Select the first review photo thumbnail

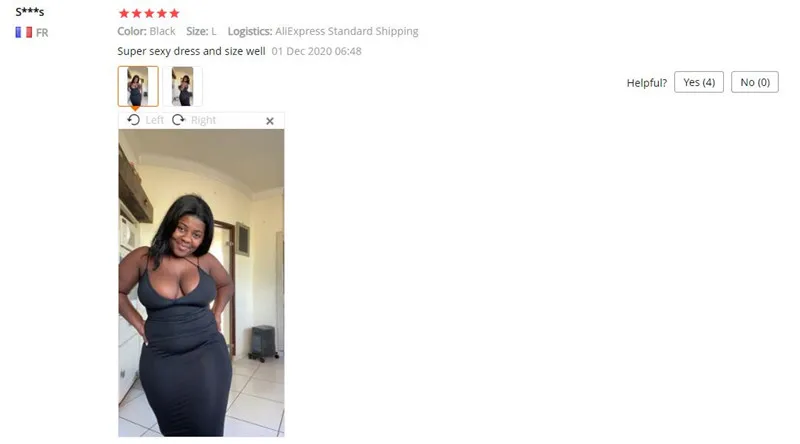click(138, 86)
